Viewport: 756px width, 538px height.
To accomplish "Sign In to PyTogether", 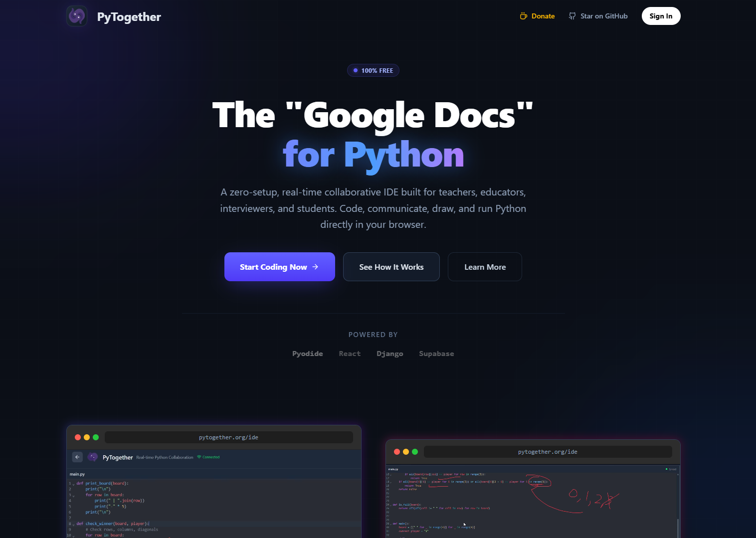I will [x=661, y=16].
